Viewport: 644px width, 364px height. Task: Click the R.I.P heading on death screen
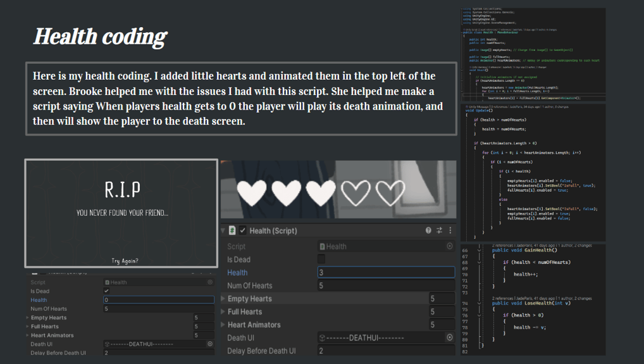122,190
